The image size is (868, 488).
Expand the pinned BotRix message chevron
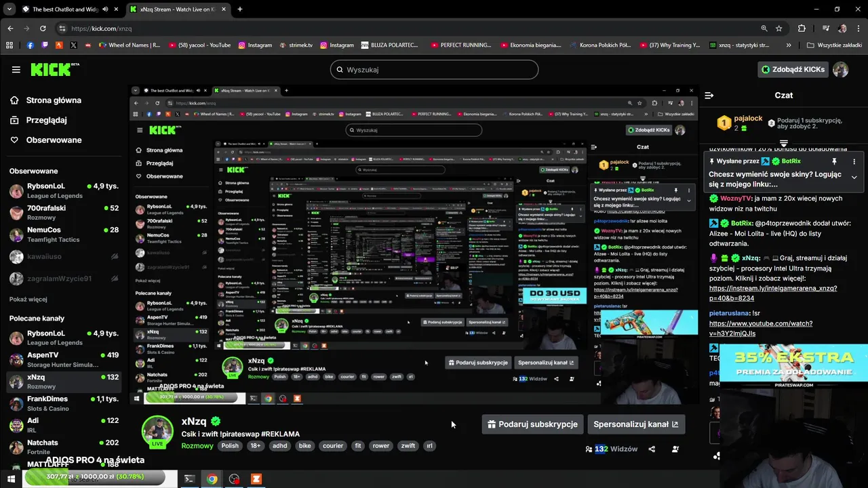click(854, 178)
